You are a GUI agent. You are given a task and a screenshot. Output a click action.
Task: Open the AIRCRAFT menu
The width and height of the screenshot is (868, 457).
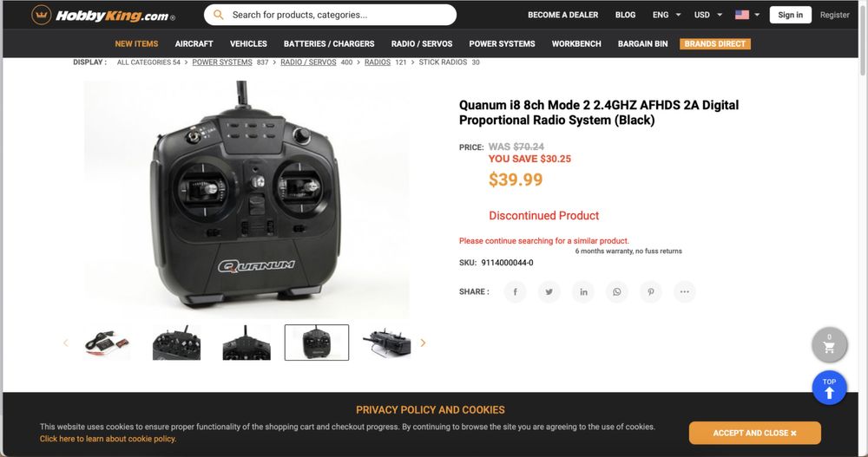tap(194, 43)
